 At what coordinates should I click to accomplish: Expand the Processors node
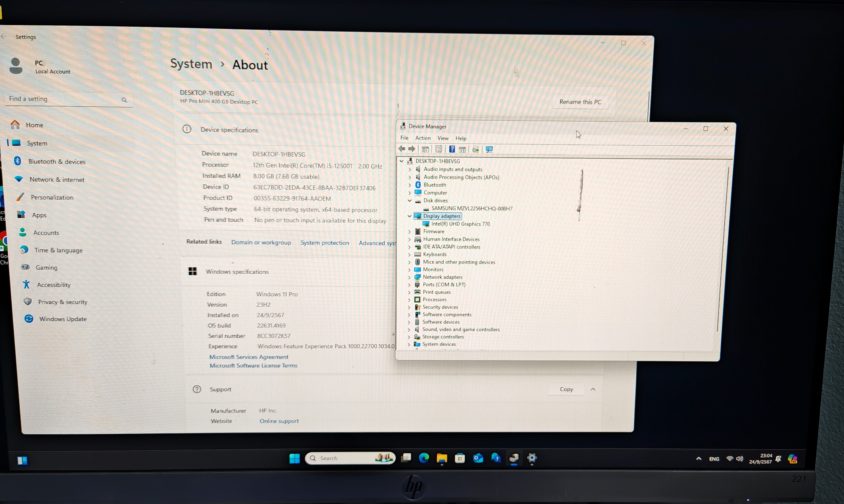(x=409, y=299)
